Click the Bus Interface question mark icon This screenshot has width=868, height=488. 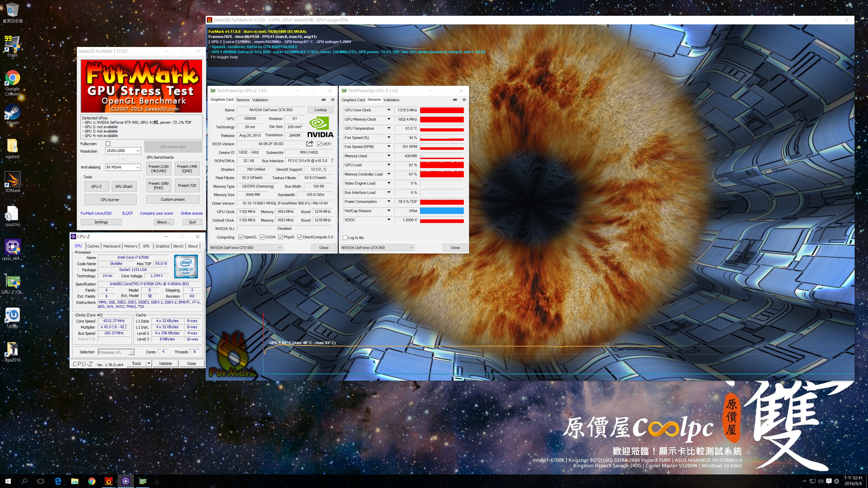pyautogui.click(x=332, y=161)
